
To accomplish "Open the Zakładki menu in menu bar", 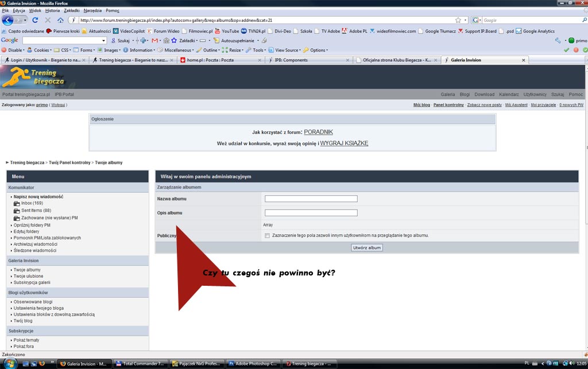I will (72, 10).
